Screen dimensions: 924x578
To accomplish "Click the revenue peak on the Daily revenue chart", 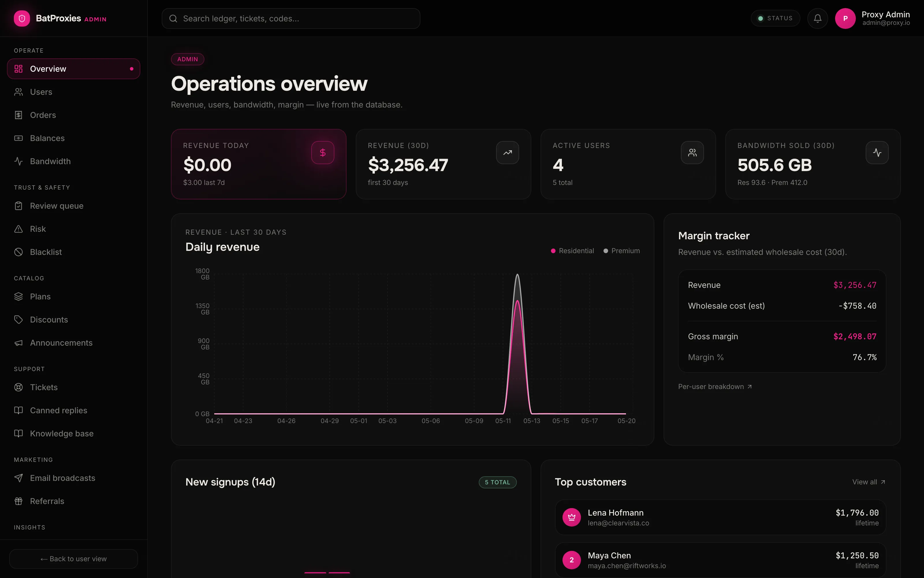I will [517, 275].
